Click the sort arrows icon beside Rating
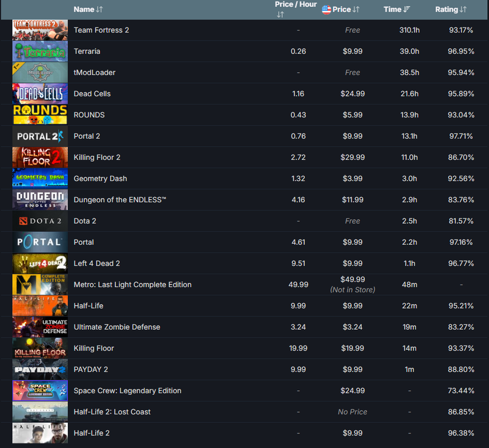489x448 pixels. pyautogui.click(x=463, y=10)
